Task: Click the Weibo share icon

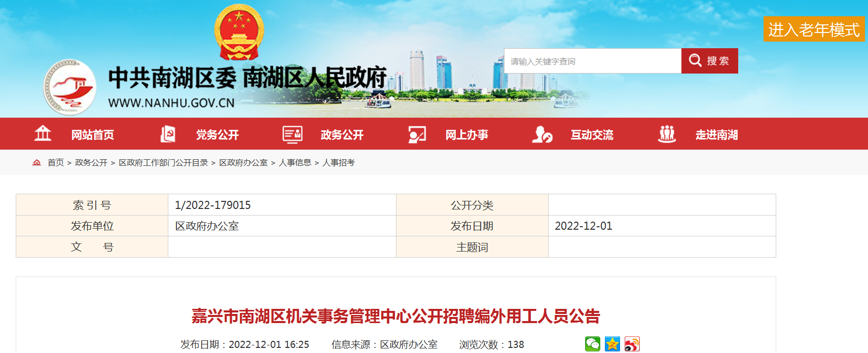Action: point(632,344)
